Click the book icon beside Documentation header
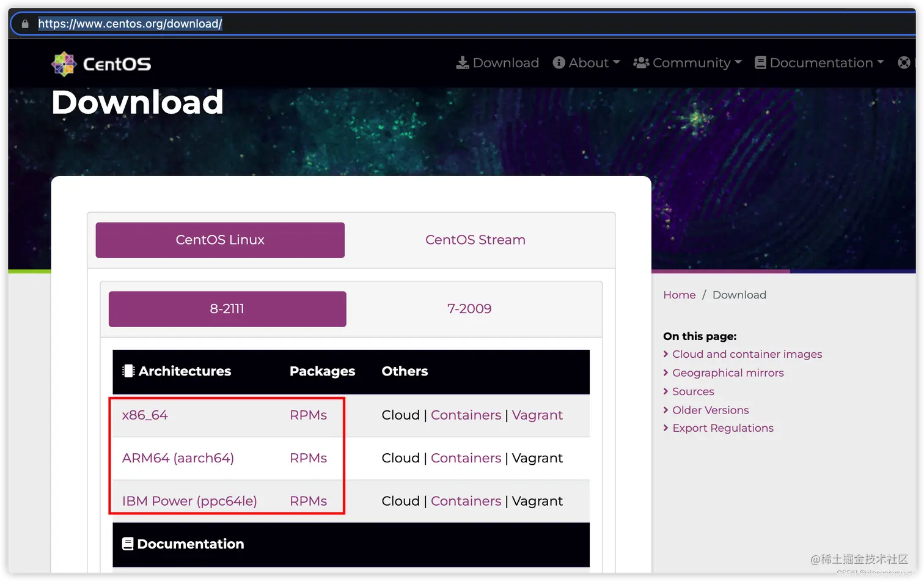Image resolution: width=924 pixels, height=581 pixels. (128, 544)
